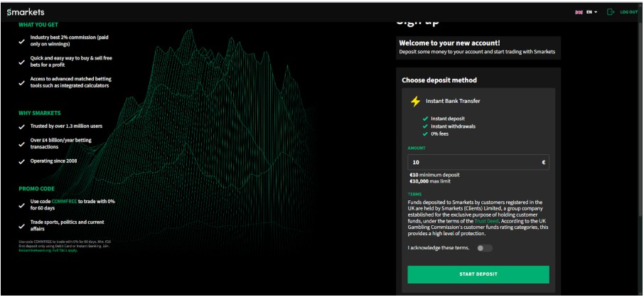Click checkmark beside Access to advanced matched betting
The image size is (644, 297).
click(x=22, y=82)
